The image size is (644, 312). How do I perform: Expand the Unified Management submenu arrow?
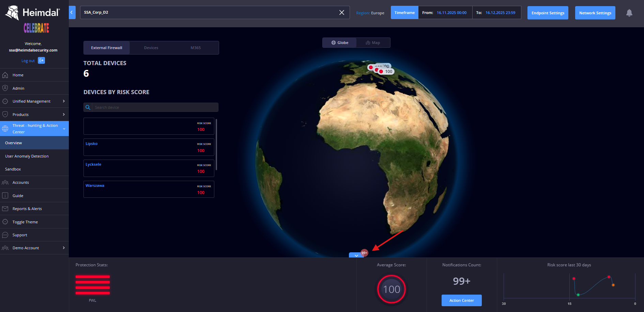coord(64,101)
